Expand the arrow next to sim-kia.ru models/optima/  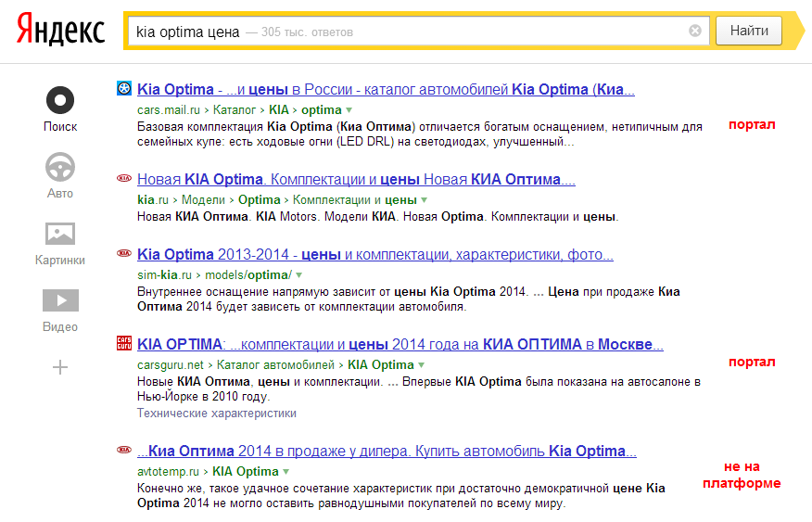point(298,275)
